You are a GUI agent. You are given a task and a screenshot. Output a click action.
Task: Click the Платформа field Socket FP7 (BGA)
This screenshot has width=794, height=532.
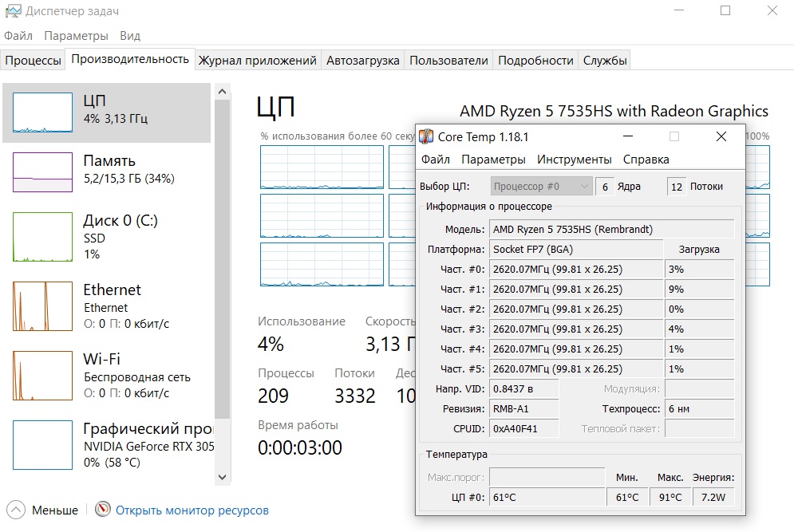click(576, 249)
